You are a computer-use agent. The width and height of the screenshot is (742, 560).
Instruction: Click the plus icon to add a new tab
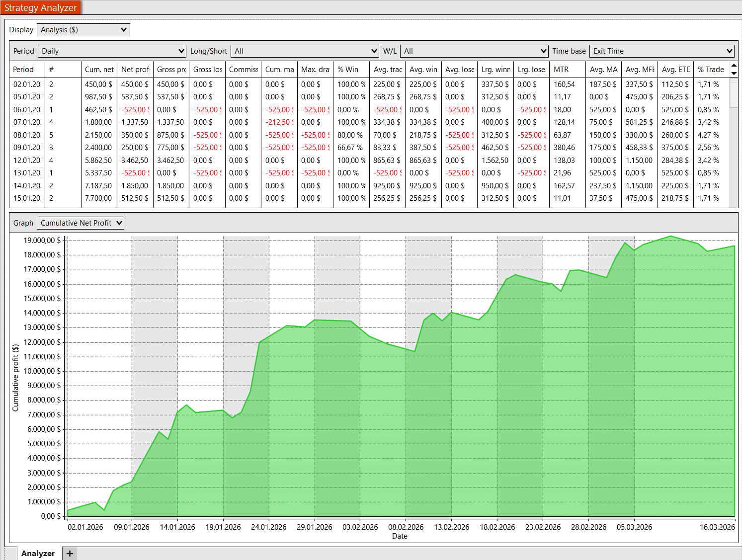(x=70, y=554)
